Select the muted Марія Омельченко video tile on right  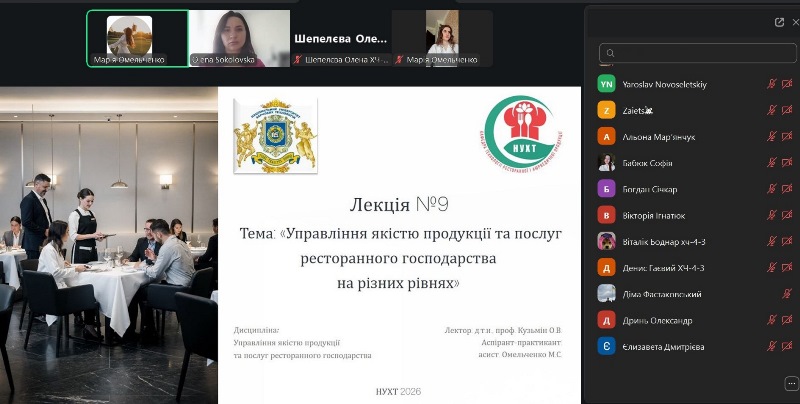coord(442,39)
